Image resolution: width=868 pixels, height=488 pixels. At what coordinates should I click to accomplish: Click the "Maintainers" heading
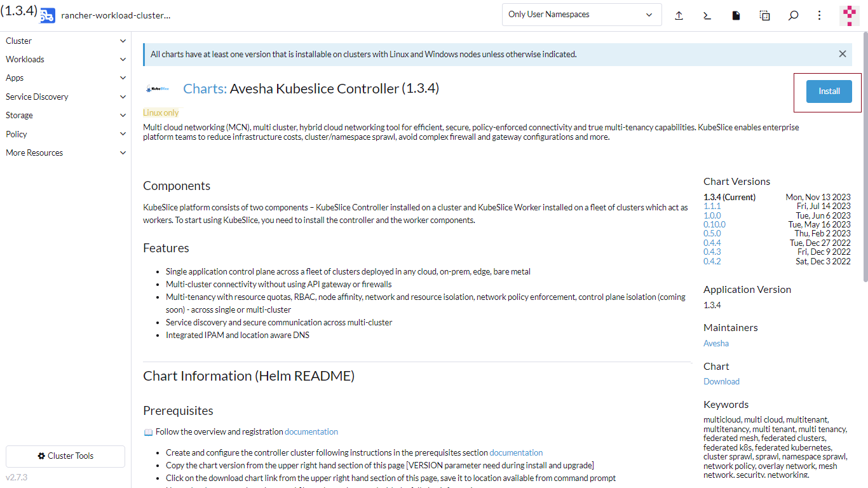(x=731, y=328)
